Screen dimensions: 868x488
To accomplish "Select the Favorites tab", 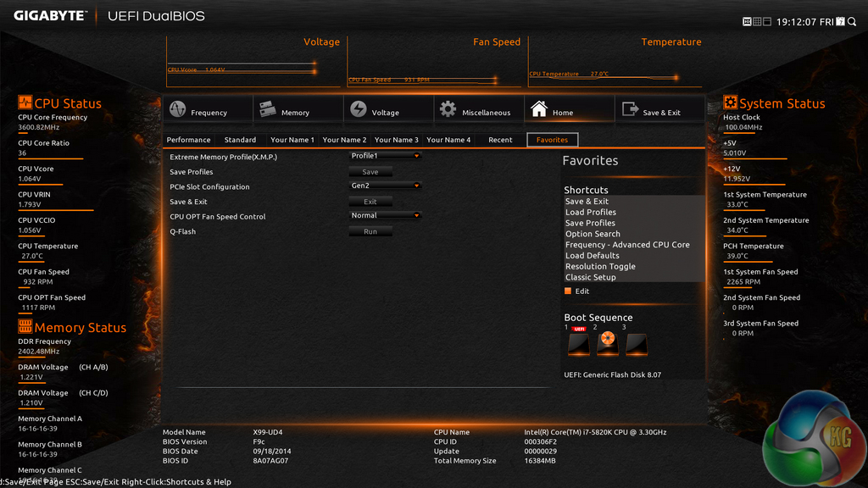I will (x=552, y=140).
